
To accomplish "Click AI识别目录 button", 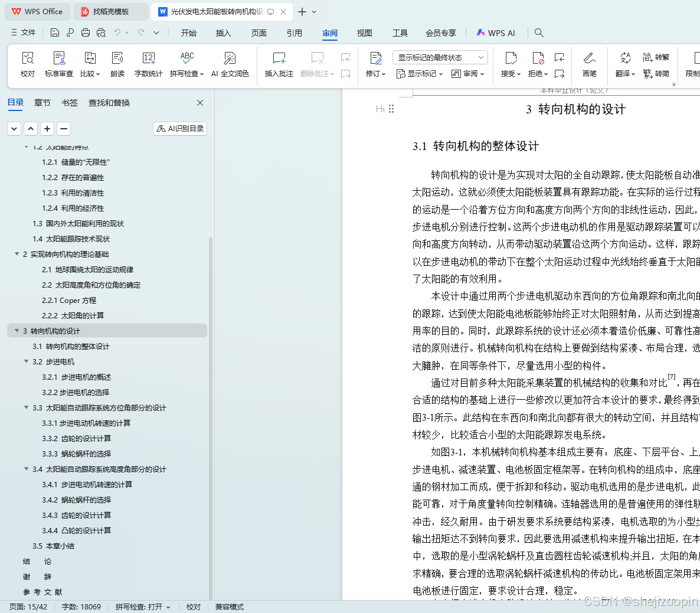I will point(180,129).
